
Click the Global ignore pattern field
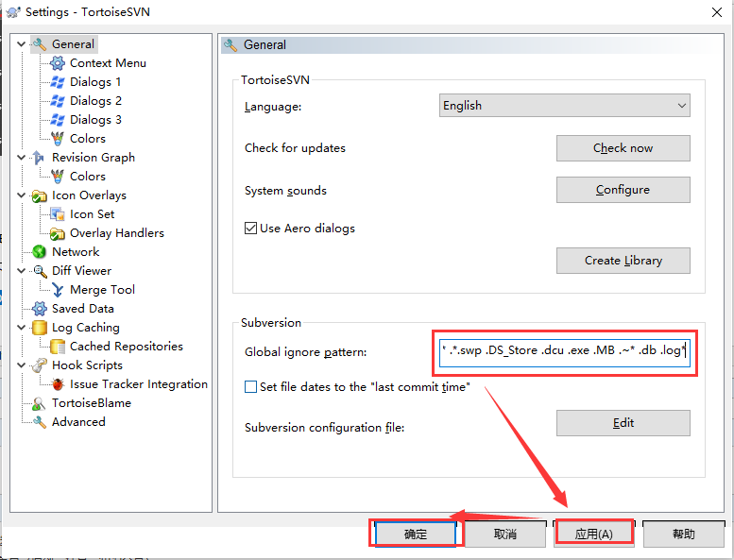tap(565, 352)
